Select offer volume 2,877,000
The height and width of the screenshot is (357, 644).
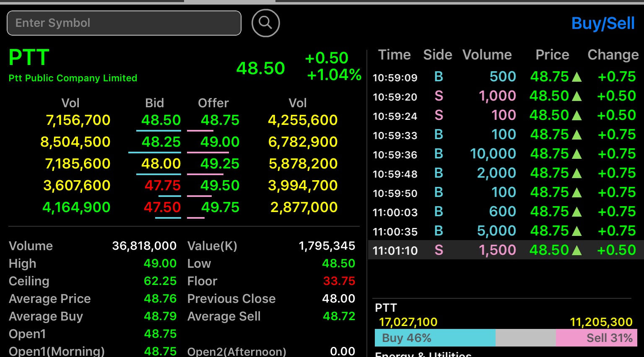[x=304, y=207]
